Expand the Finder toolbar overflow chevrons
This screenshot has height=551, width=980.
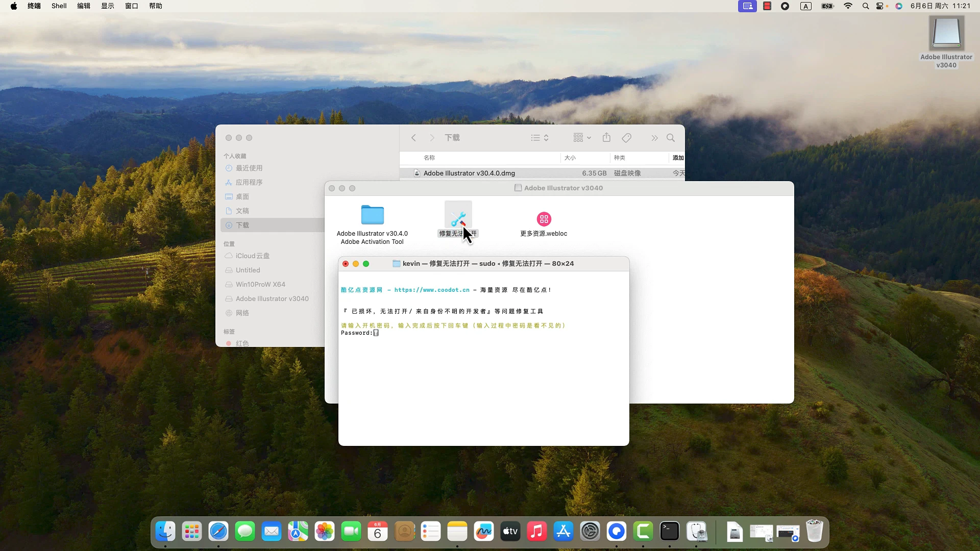(654, 138)
